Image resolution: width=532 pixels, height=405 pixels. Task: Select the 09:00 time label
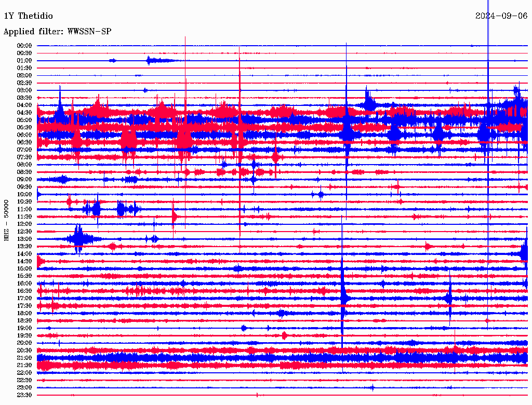coord(24,180)
